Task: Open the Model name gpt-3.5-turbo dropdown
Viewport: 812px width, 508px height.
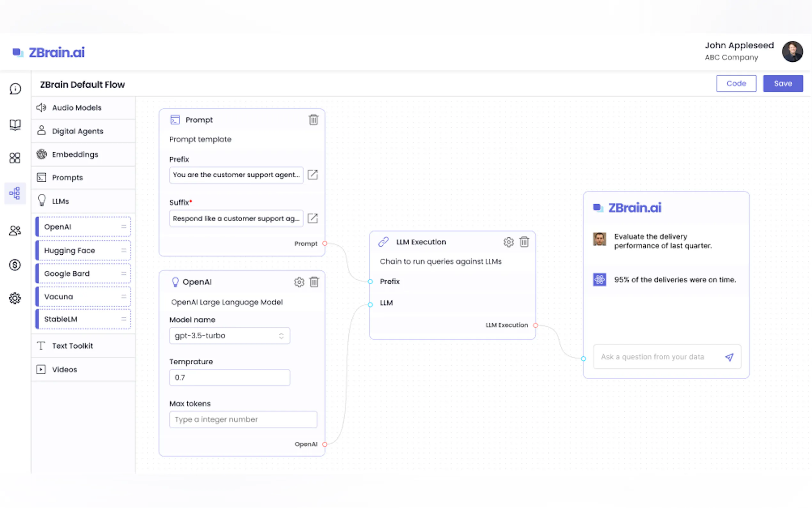Action: point(230,336)
